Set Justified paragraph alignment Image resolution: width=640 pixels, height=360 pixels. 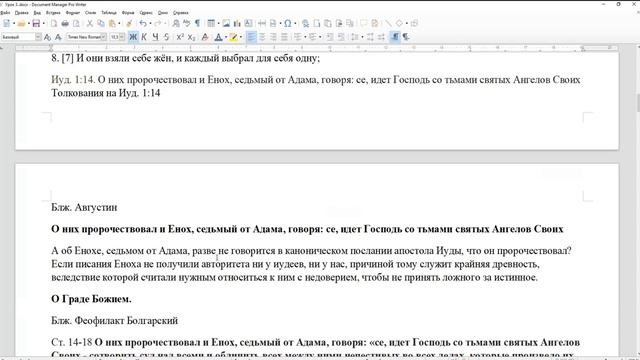coord(284,37)
